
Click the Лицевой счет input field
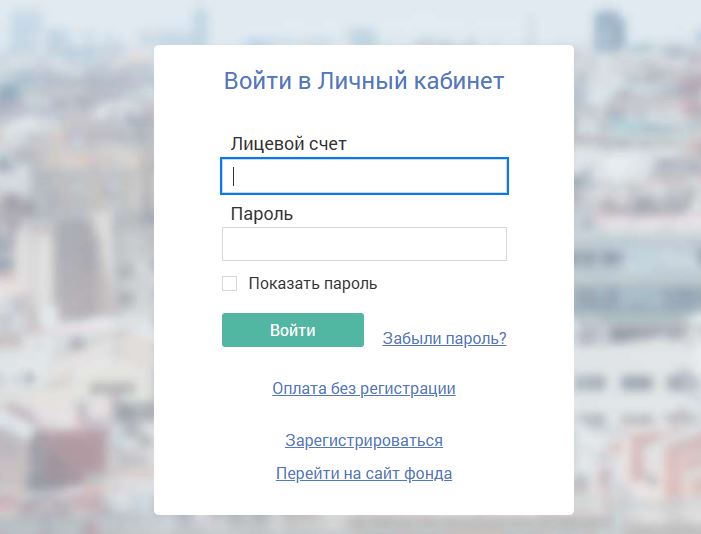(364, 177)
